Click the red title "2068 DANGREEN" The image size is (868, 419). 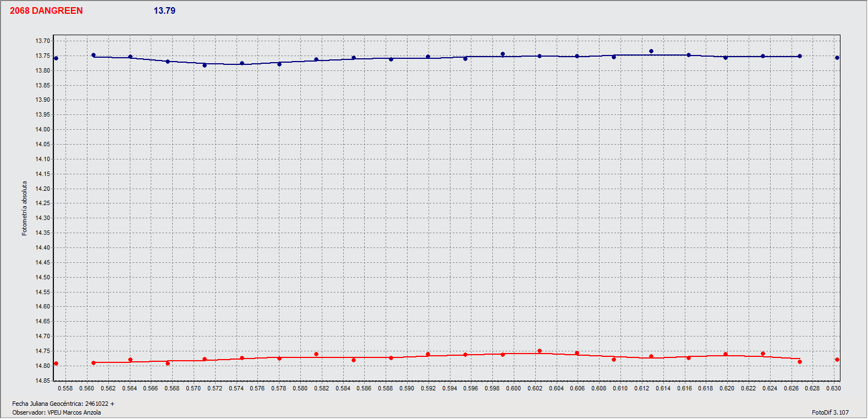click(46, 11)
